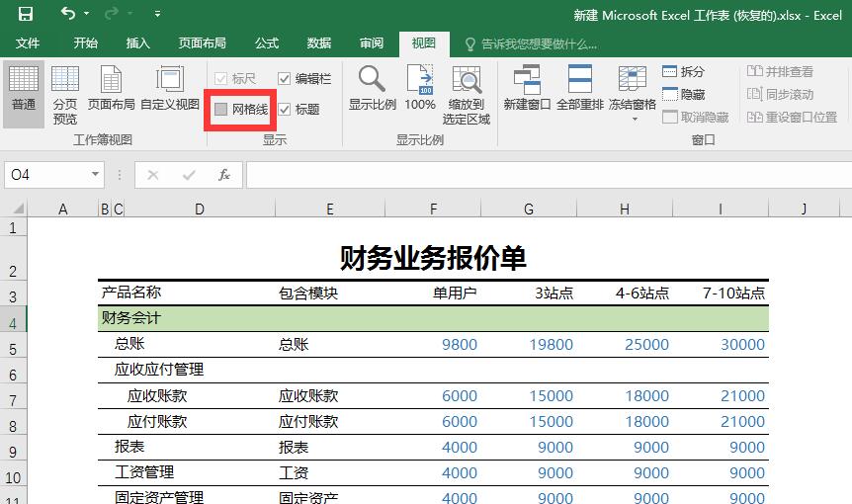
Task: Switch to 页面布局 view in workbook views
Action: tap(111, 88)
